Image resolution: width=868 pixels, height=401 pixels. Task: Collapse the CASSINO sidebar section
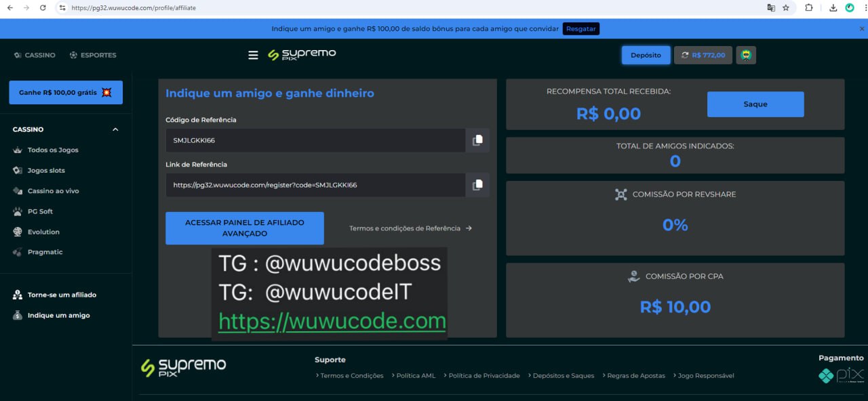pos(115,129)
